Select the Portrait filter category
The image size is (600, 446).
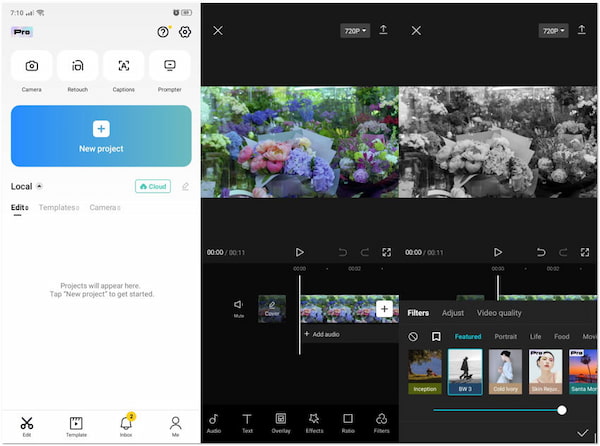[x=505, y=337]
